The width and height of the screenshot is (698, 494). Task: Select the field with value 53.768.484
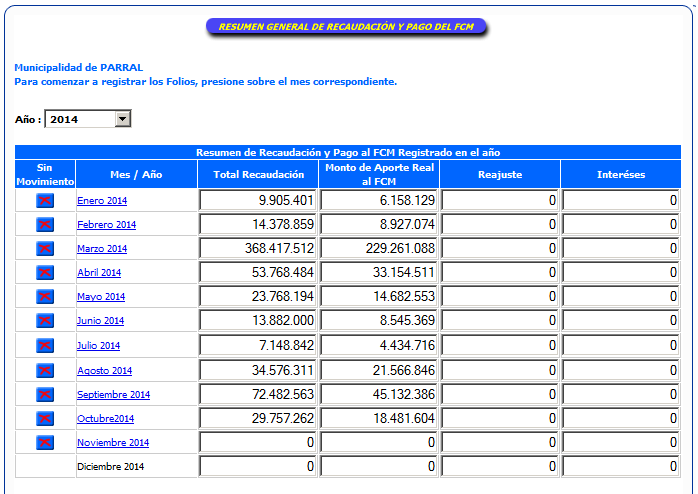click(258, 273)
